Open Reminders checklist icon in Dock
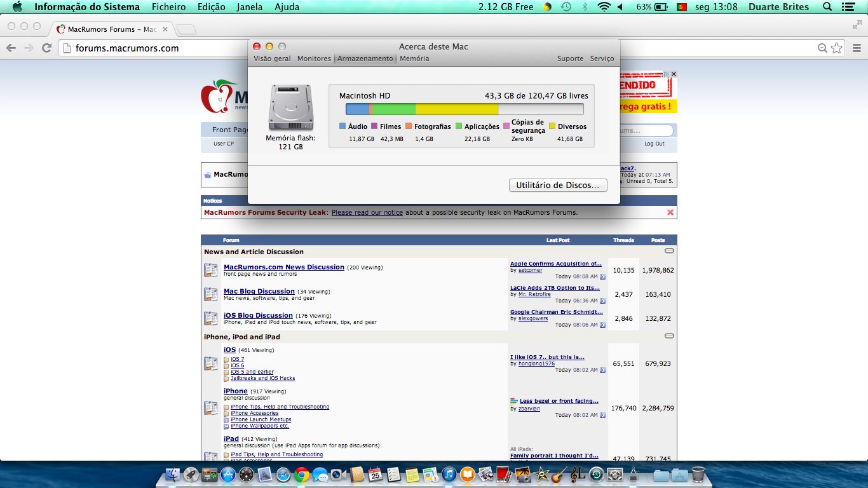This screenshot has height=488, width=868. tap(393, 475)
